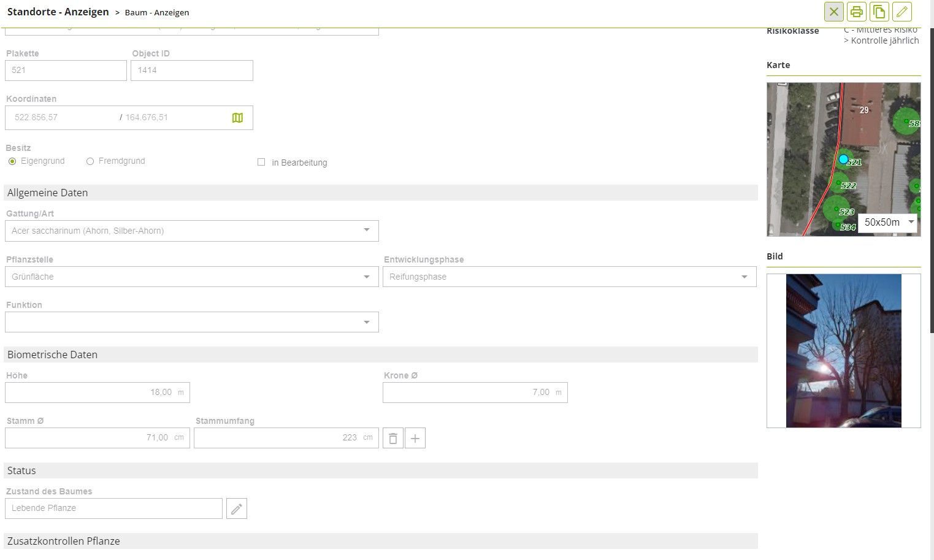Image resolution: width=934 pixels, height=560 pixels.
Task: Select the Eigengrund radio button
Action: point(12,161)
